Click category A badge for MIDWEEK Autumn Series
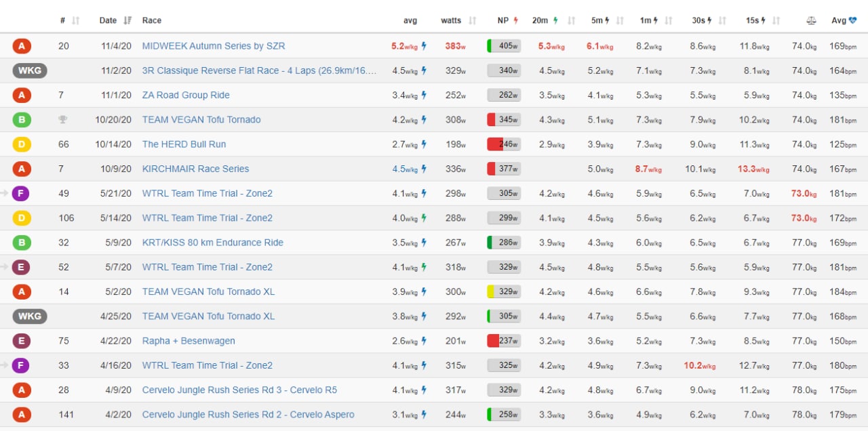 coord(22,46)
